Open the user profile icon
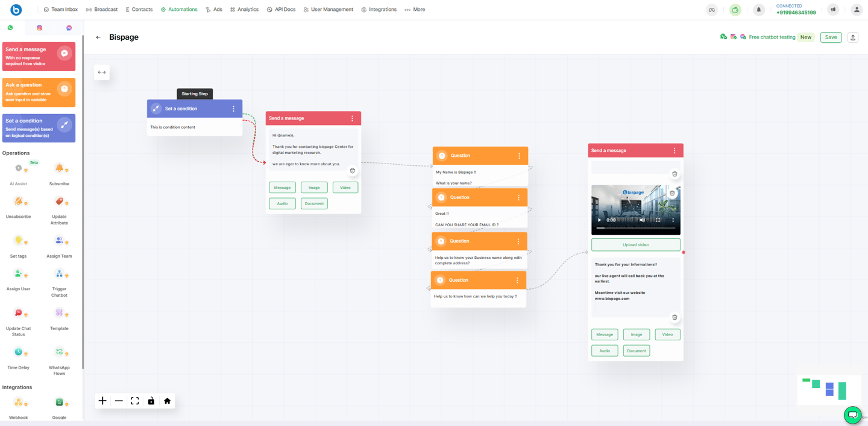The width and height of the screenshot is (868, 426). [857, 10]
